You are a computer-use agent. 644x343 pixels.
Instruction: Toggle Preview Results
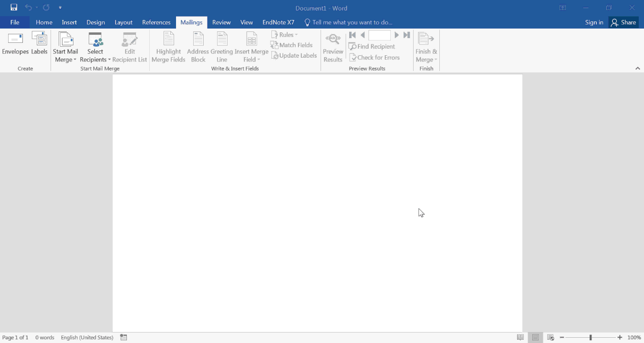(333, 47)
